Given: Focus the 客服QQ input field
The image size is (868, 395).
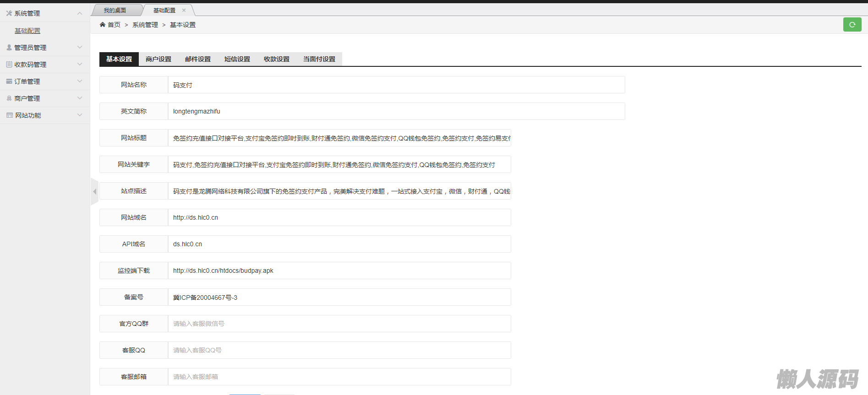Looking at the screenshot, I should pos(339,350).
